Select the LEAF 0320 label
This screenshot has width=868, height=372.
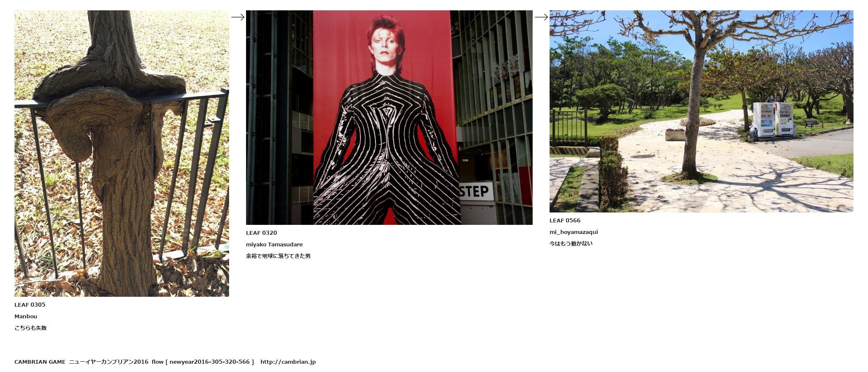[261, 233]
